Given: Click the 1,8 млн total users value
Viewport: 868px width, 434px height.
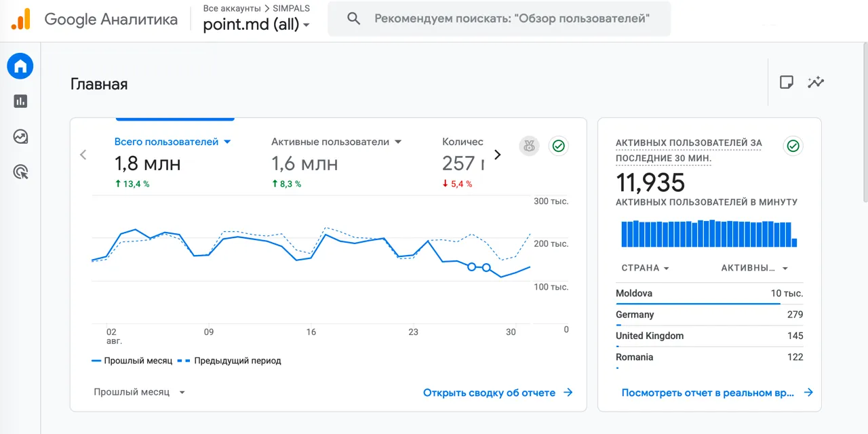Looking at the screenshot, I should (x=147, y=163).
